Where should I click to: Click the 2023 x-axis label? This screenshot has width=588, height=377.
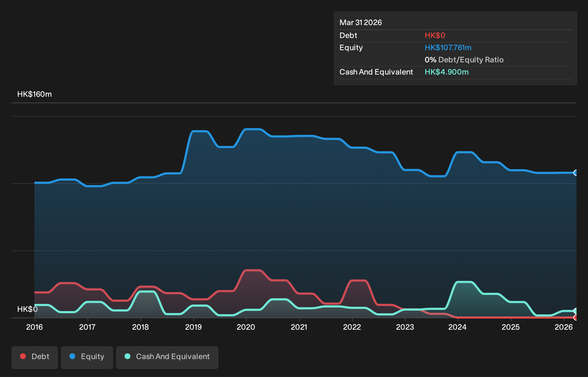click(405, 327)
